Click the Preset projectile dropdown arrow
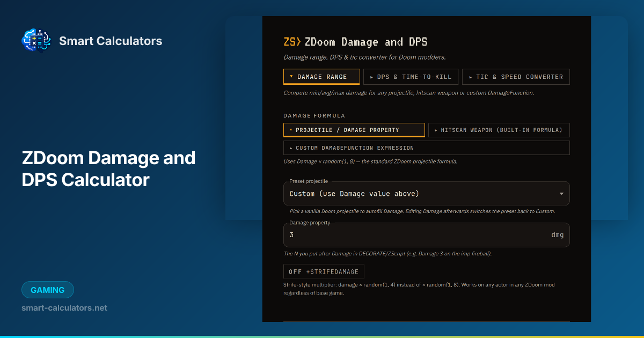The height and width of the screenshot is (338, 644). pos(561,194)
